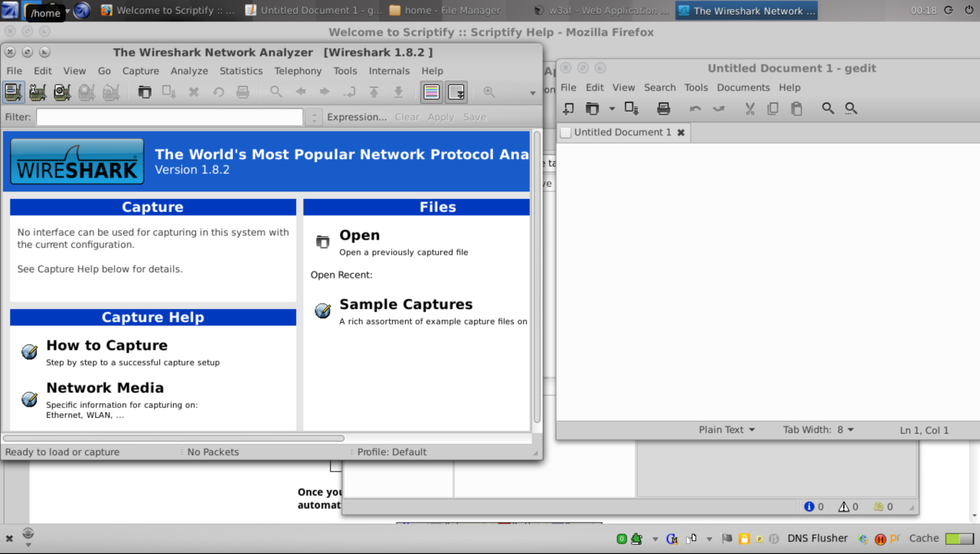Click Wireshark's Print packets toolbar icon
This screenshot has height=554, width=980.
243,93
